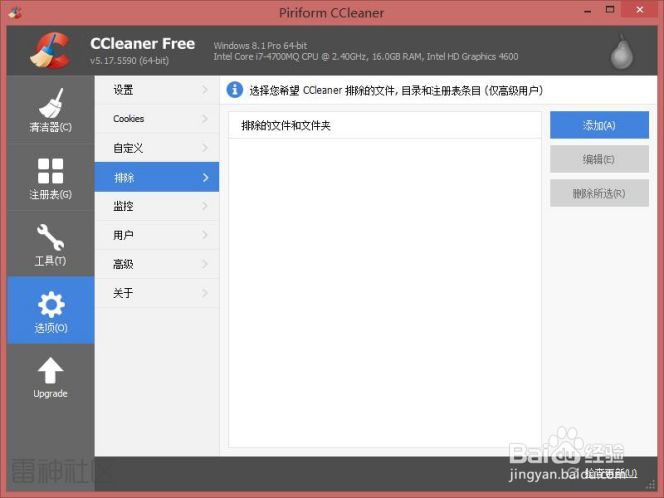Click the 编辑(E) Edit button

pos(599,159)
